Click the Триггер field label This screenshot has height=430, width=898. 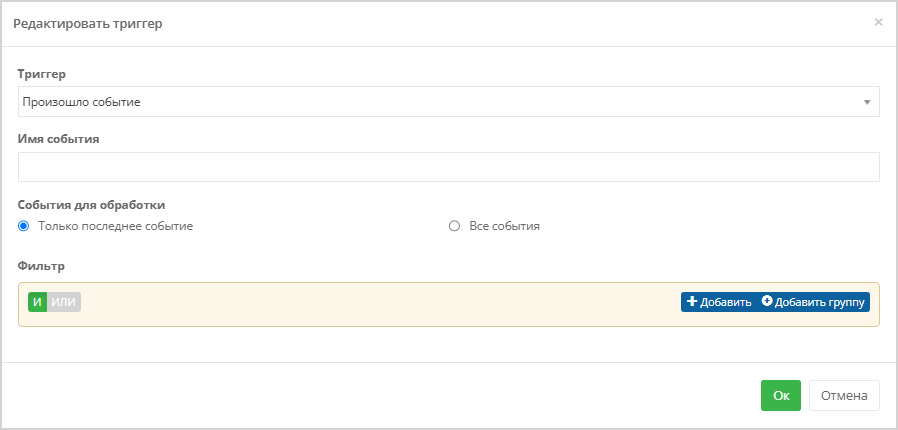click(x=42, y=74)
